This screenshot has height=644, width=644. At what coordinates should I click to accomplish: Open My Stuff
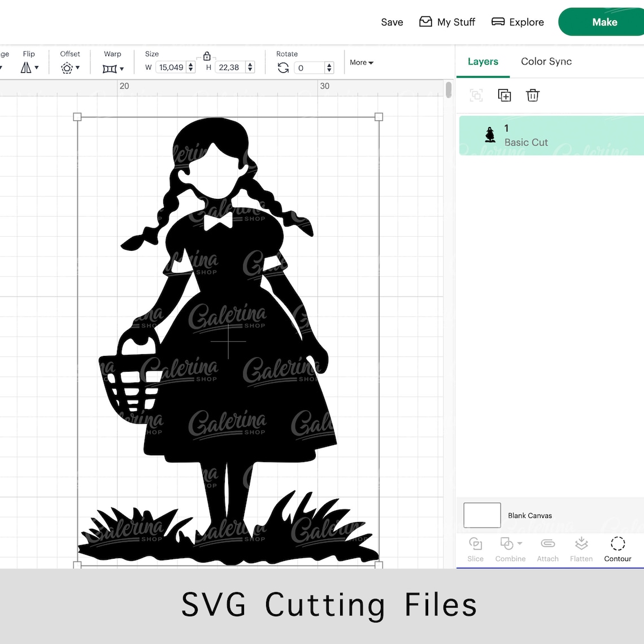click(447, 22)
